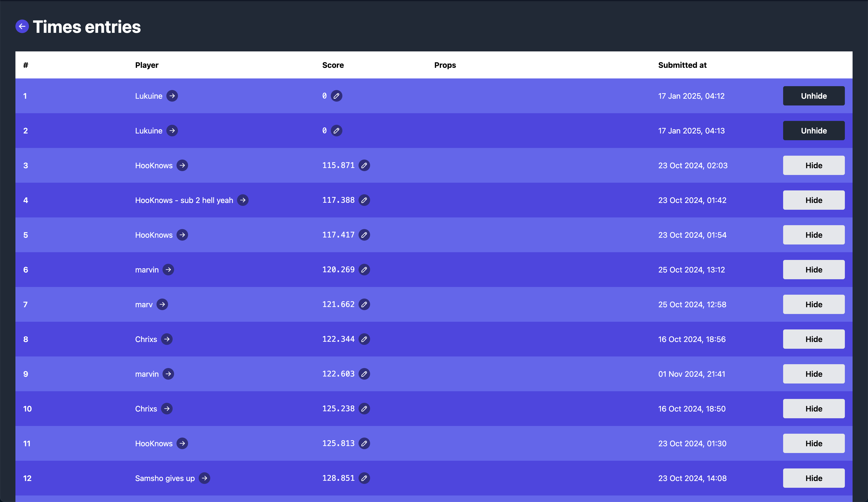Select rank number 10

click(x=27, y=409)
